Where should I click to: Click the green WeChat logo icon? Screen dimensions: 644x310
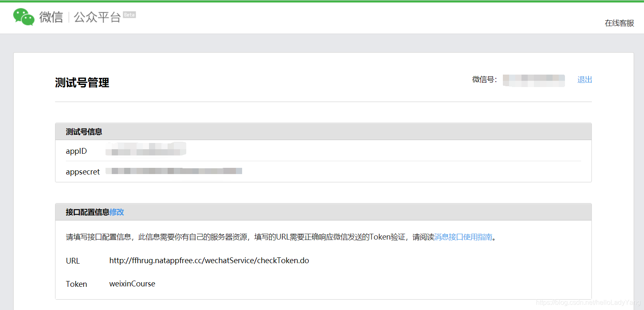click(24, 17)
